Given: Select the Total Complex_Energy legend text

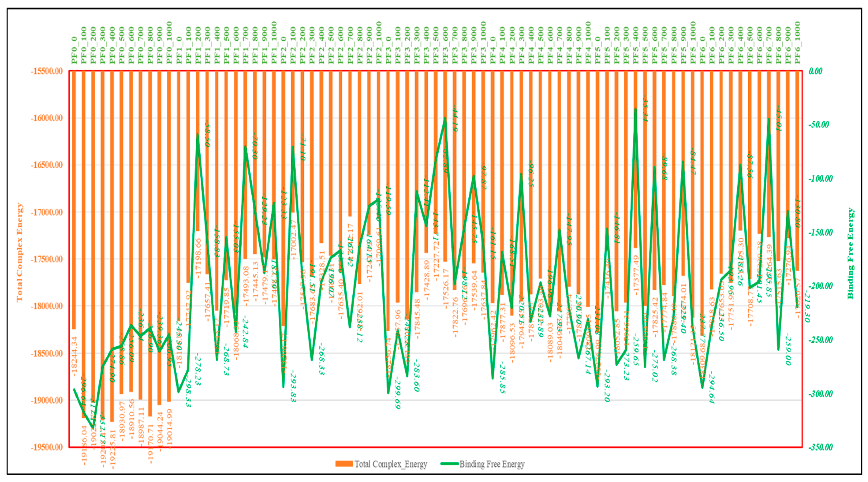Looking at the screenshot, I should pyautogui.click(x=391, y=464).
